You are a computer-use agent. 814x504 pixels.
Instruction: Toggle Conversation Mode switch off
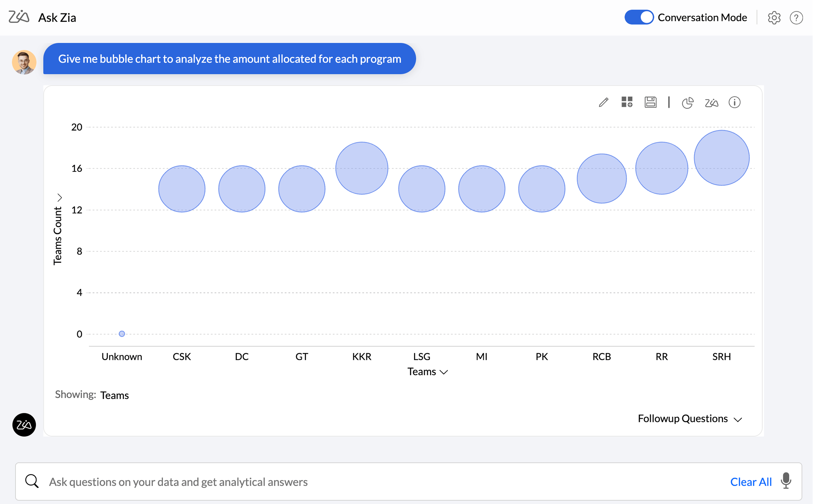coord(639,17)
